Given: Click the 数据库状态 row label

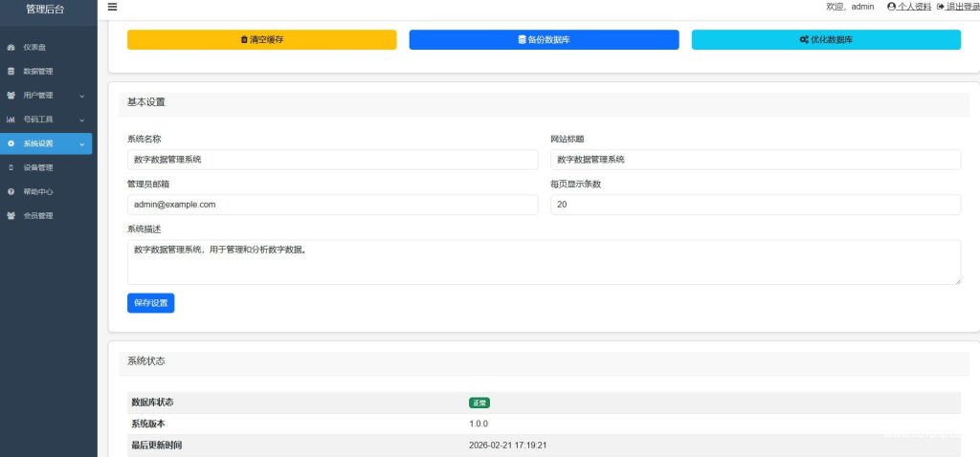Looking at the screenshot, I should (x=152, y=403).
